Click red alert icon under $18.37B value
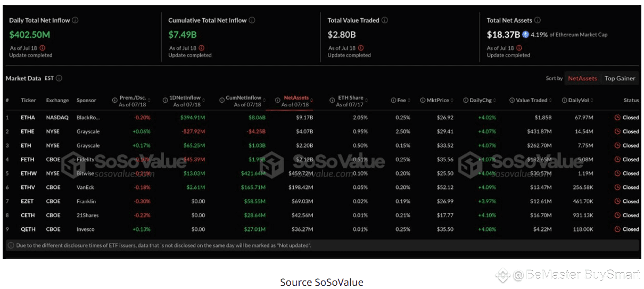Image resolution: width=644 pixels, height=289 pixels. pos(519,48)
